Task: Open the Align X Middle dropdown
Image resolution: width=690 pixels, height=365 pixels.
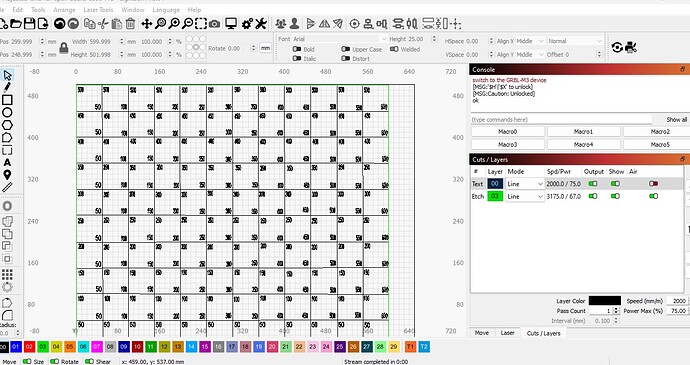Action: click(x=530, y=41)
